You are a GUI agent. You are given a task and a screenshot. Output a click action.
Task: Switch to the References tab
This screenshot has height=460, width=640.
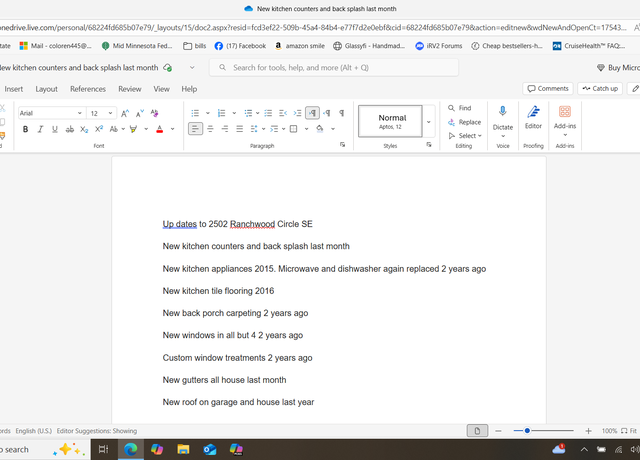pyautogui.click(x=88, y=89)
